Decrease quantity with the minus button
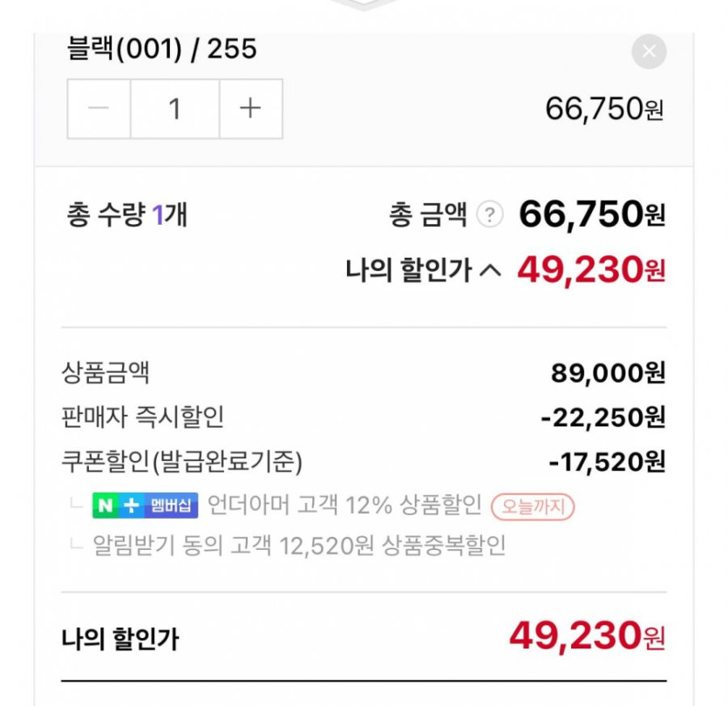The width and height of the screenshot is (728, 706). click(x=99, y=109)
